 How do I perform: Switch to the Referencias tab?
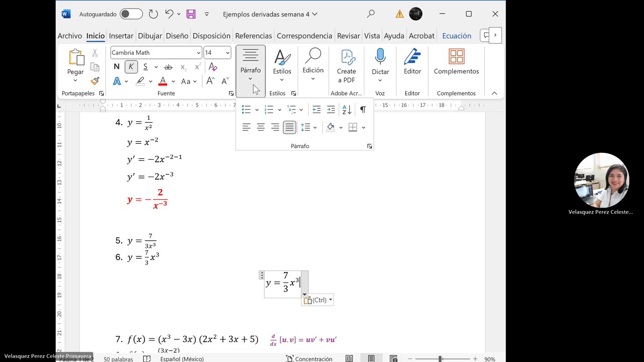(253, 36)
